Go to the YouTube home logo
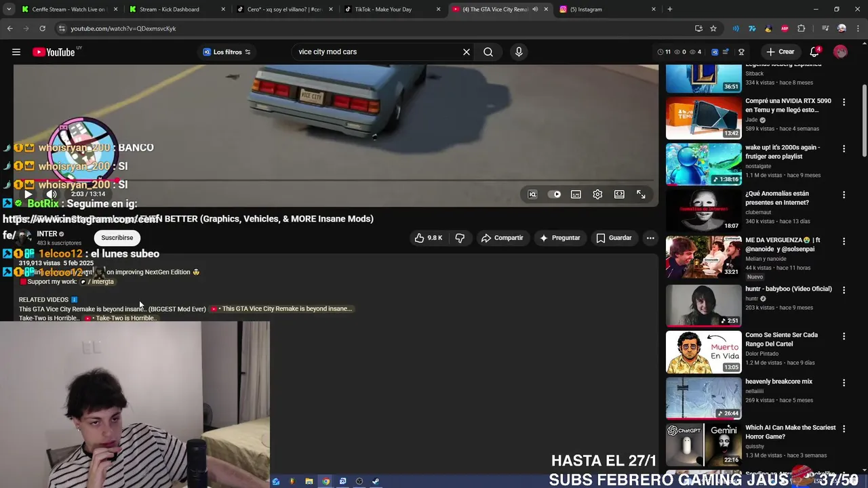This screenshot has width=868, height=488. pyautogui.click(x=54, y=52)
